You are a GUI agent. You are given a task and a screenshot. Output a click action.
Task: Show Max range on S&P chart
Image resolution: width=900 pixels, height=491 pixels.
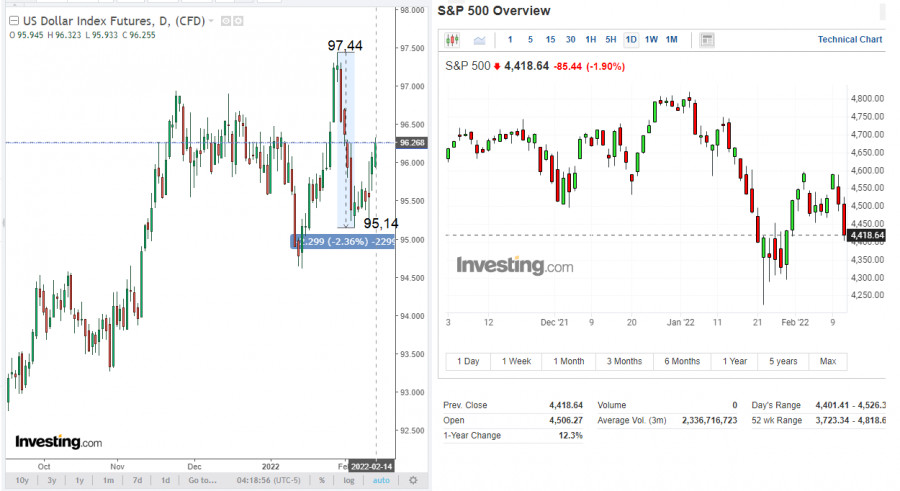coord(828,361)
